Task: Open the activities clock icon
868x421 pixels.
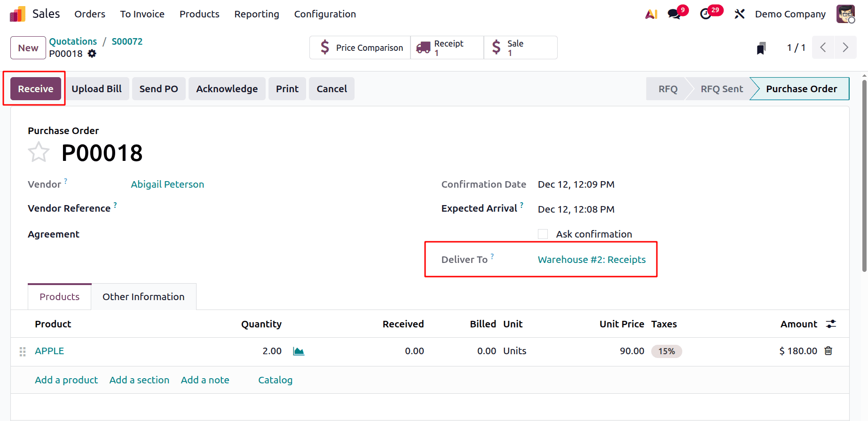Action: tap(706, 14)
